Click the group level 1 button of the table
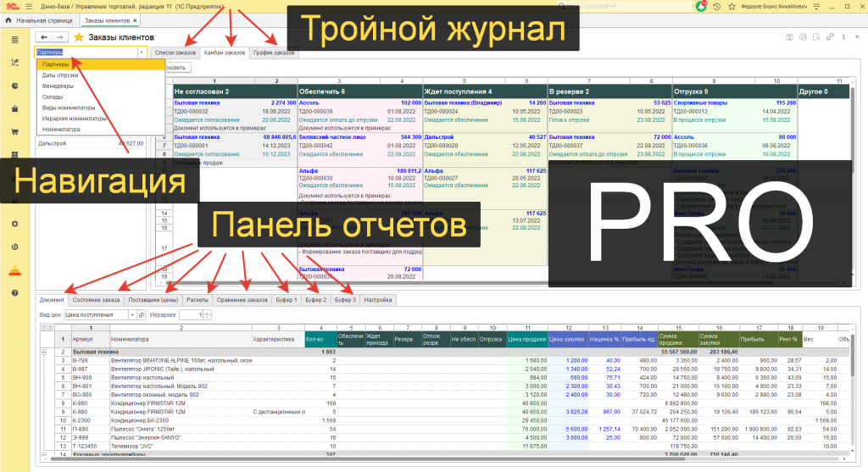The height and width of the screenshot is (472, 868). 44,328
